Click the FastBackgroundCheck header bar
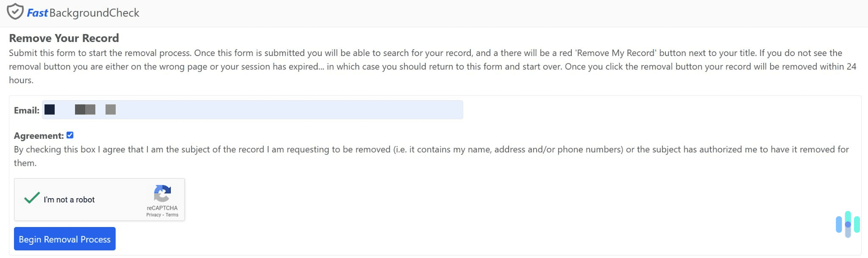Image resolution: width=868 pixels, height=258 pixels. click(434, 13)
